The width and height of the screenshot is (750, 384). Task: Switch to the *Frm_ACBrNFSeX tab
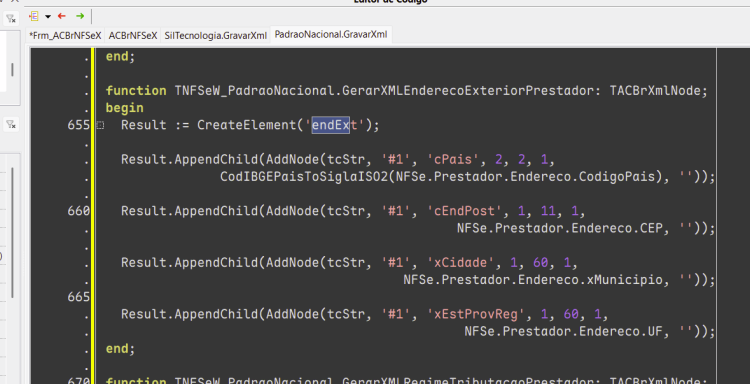coord(65,35)
